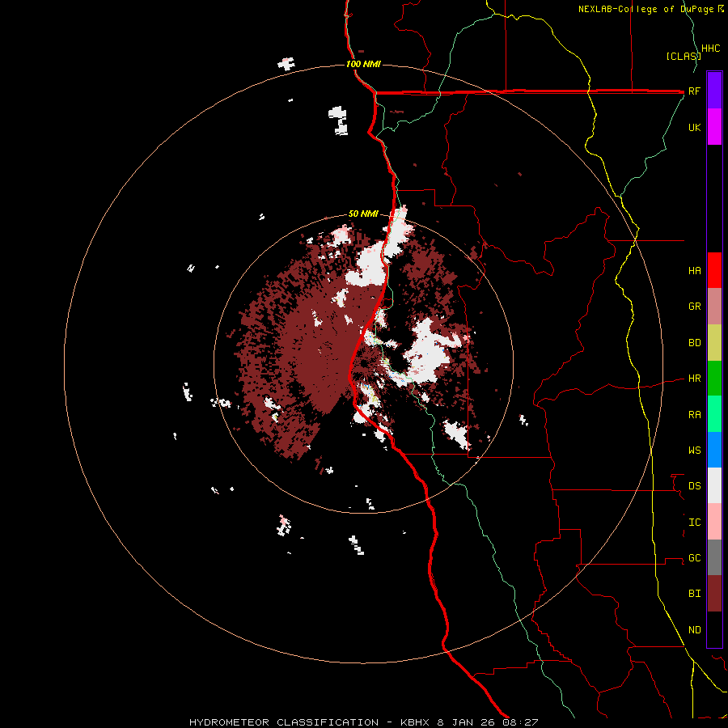Screen dimensions: 728x728
Task: Click the BI legend label
Action: click(x=695, y=594)
